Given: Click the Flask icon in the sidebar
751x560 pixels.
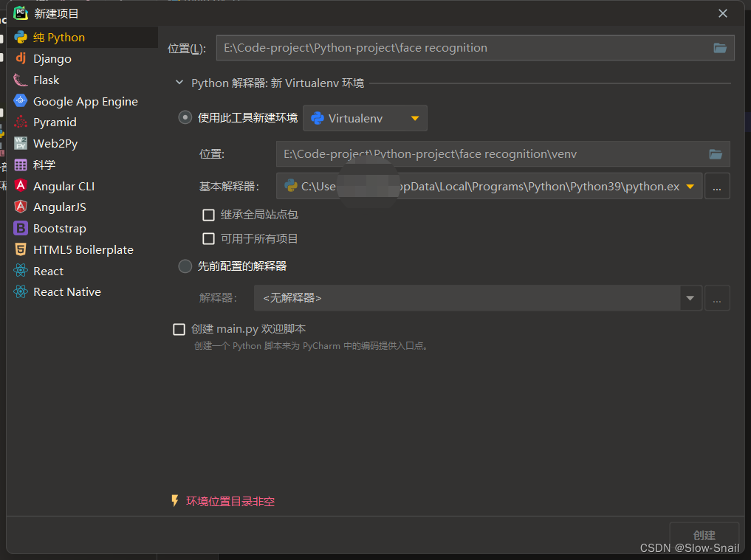Looking at the screenshot, I should point(21,80).
